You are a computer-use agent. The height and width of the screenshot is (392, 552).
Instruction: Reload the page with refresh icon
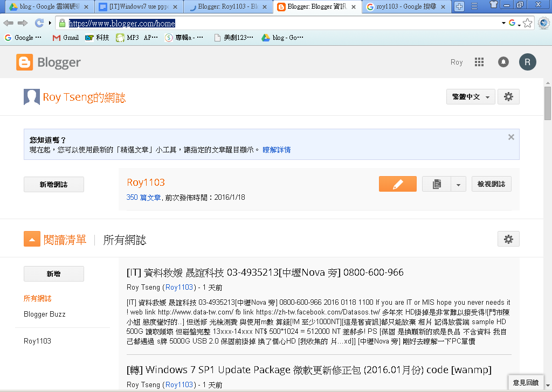click(x=39, y=23)
